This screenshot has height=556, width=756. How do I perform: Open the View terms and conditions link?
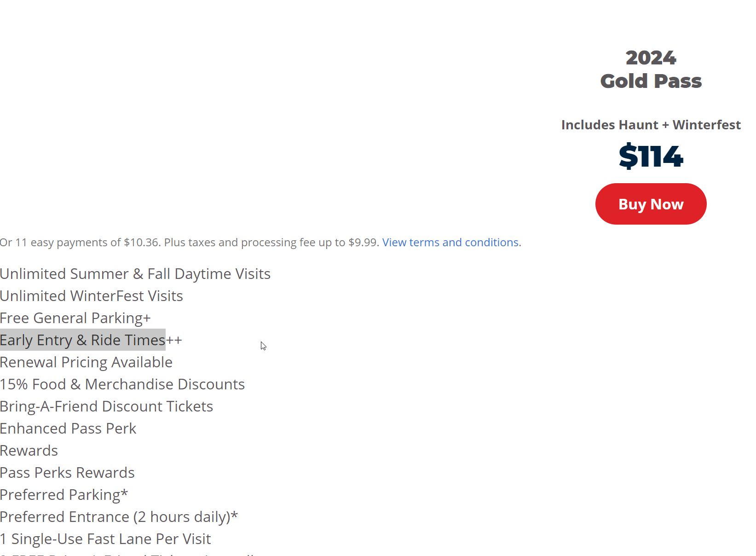point(450,243)
